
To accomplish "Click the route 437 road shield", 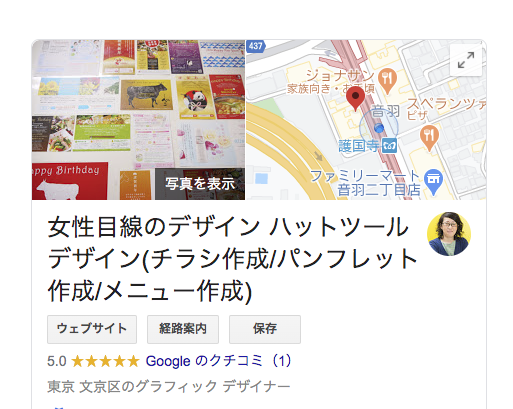I will click(x=256, y=46).
